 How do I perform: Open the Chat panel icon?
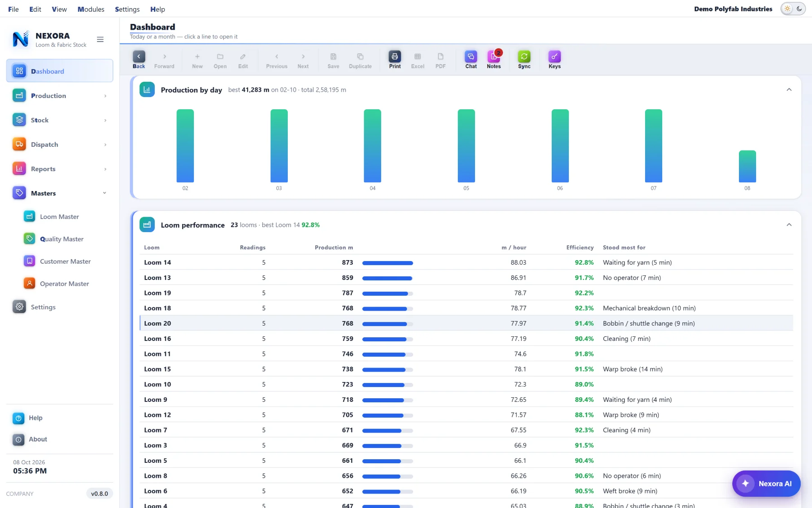click(471, 56)
